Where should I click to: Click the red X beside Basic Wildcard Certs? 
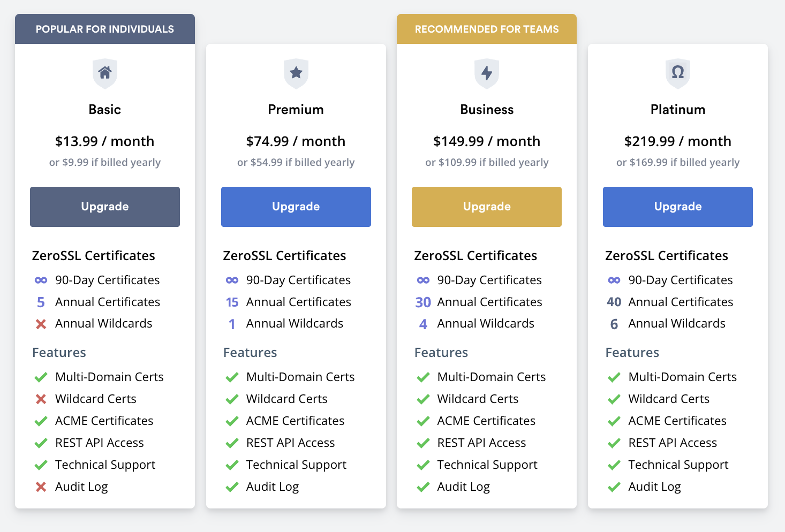point(41,399)
